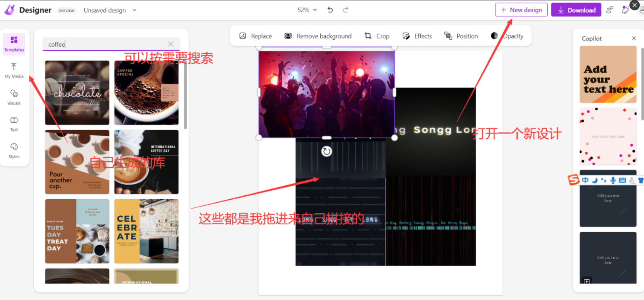Click the Undo arrow
644x300 pixels.
click(x=330, y=10)
